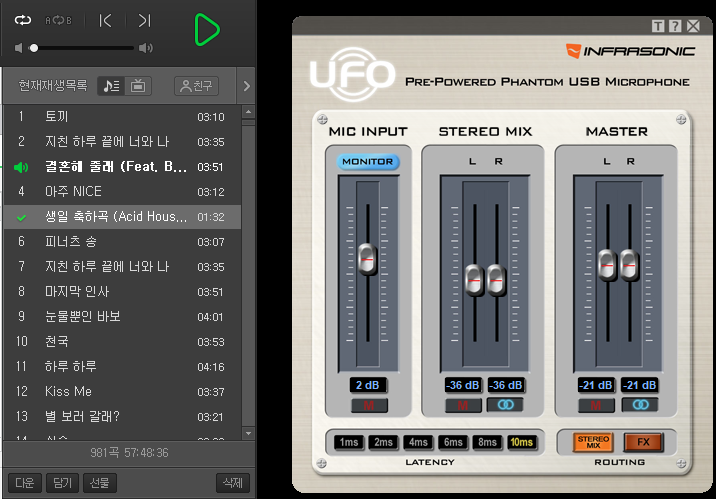The image size is (716, 499).
Task: Click the 선물 gift button
Action: click(100, 483)
